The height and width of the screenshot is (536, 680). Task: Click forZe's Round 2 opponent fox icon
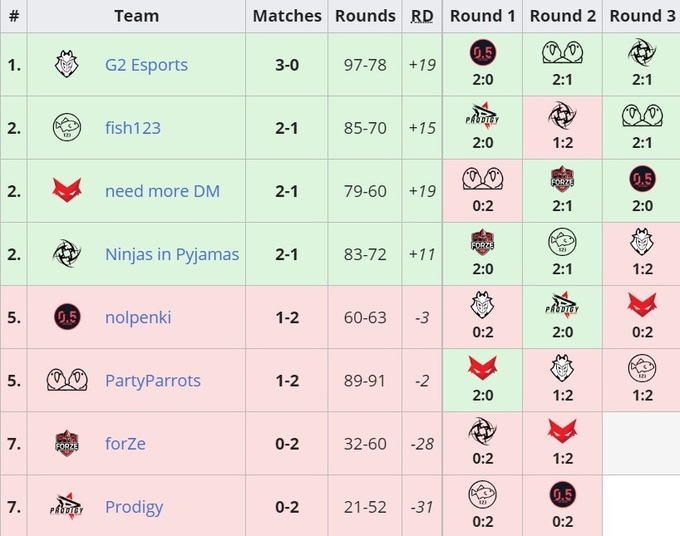click(563, 430)
